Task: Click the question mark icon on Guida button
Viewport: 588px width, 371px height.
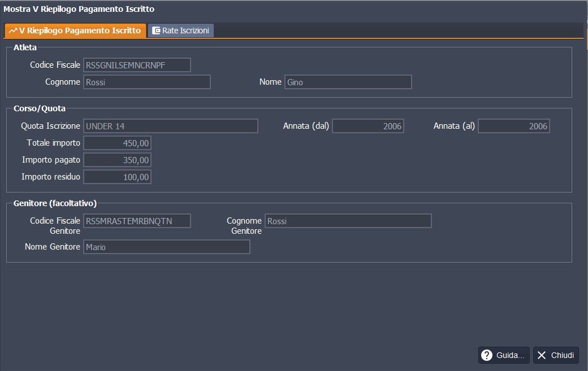Action: pyautogui.click(x=487, y=355)
